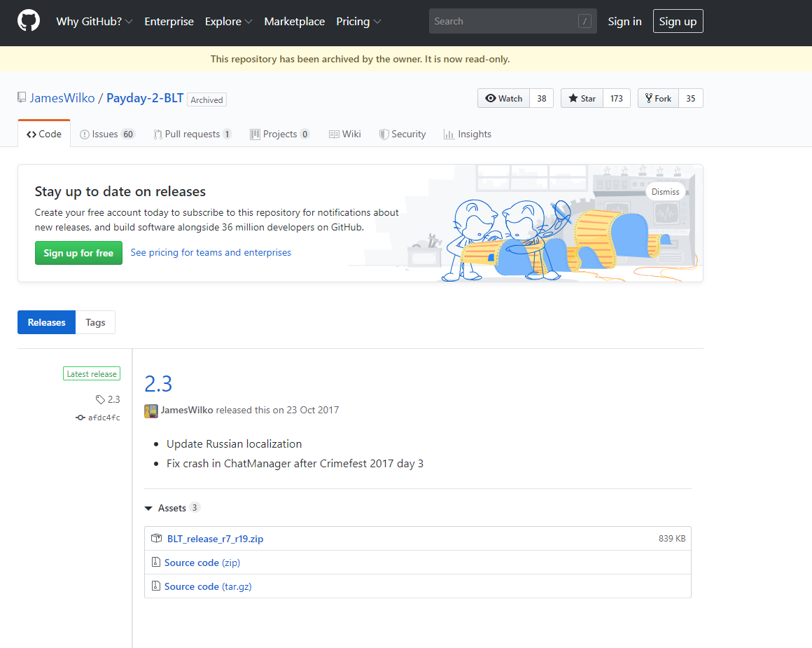This screenshot has width=812, height=648.
Task: Download Source code (zip)
Action: tap(202, 563)
